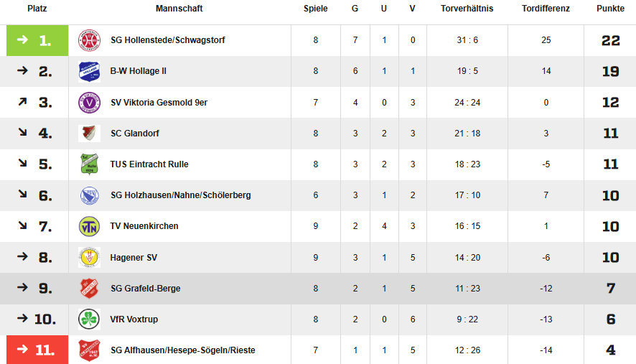Click SV Viktoria Gesmold purple logo
Viewport: 636px width, 364px height.
point(89,103)
